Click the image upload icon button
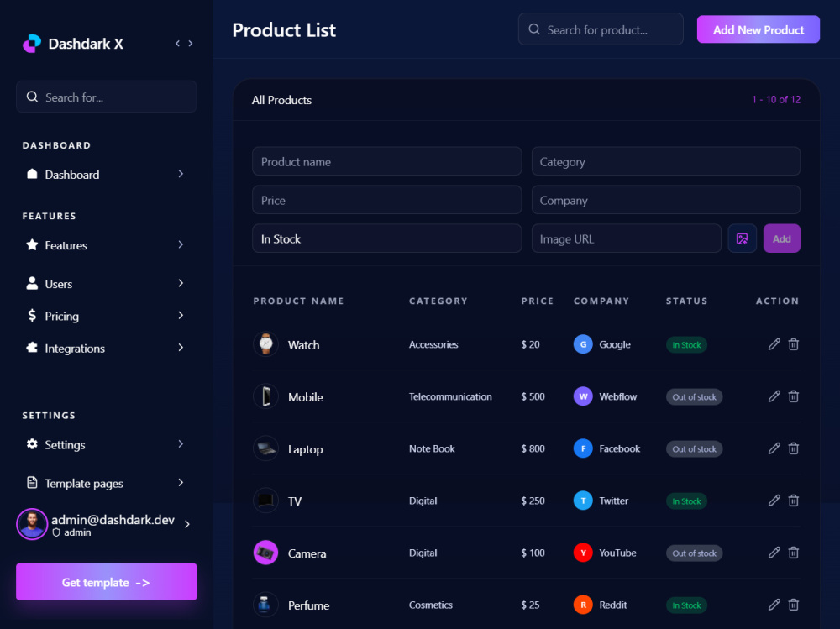Screen dimensions: 840x629 point(742,238)
